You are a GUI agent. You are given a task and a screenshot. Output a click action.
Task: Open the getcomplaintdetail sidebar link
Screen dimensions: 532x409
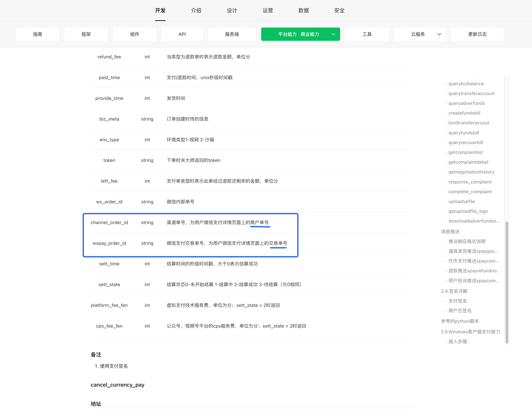coord(468,162)
